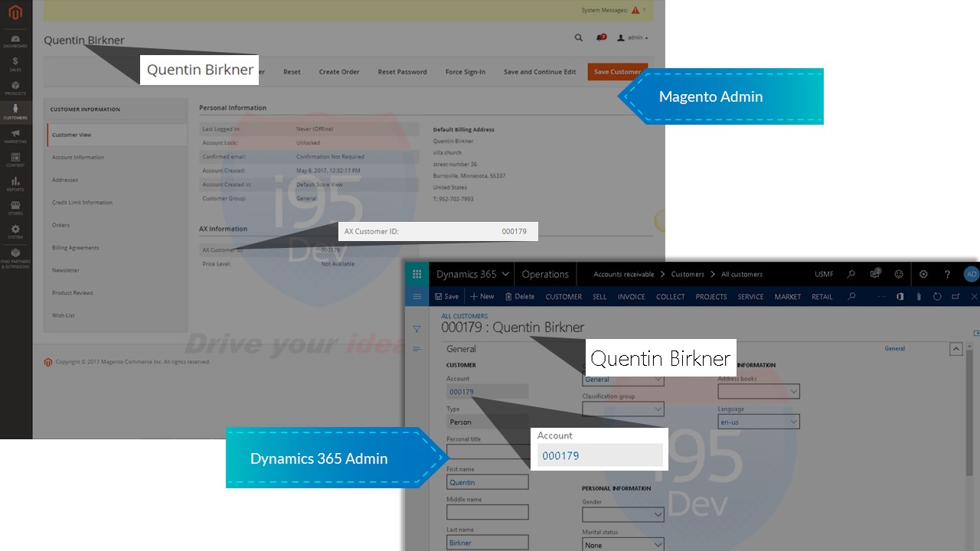Screen dimensions: 980x551
Task: Open the Dynamics 365 app launcher waffle
Action: (416, 274)
